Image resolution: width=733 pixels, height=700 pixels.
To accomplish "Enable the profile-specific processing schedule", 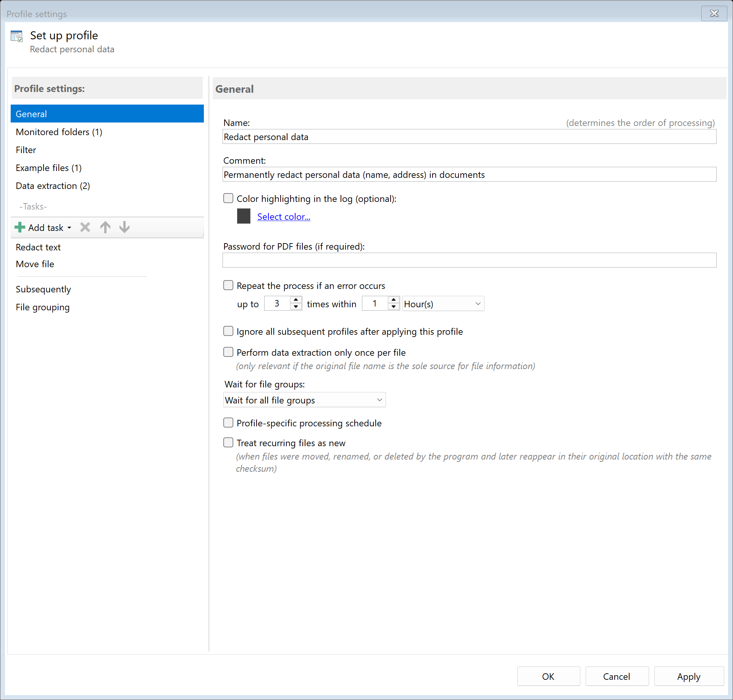I will pos(228,423).
